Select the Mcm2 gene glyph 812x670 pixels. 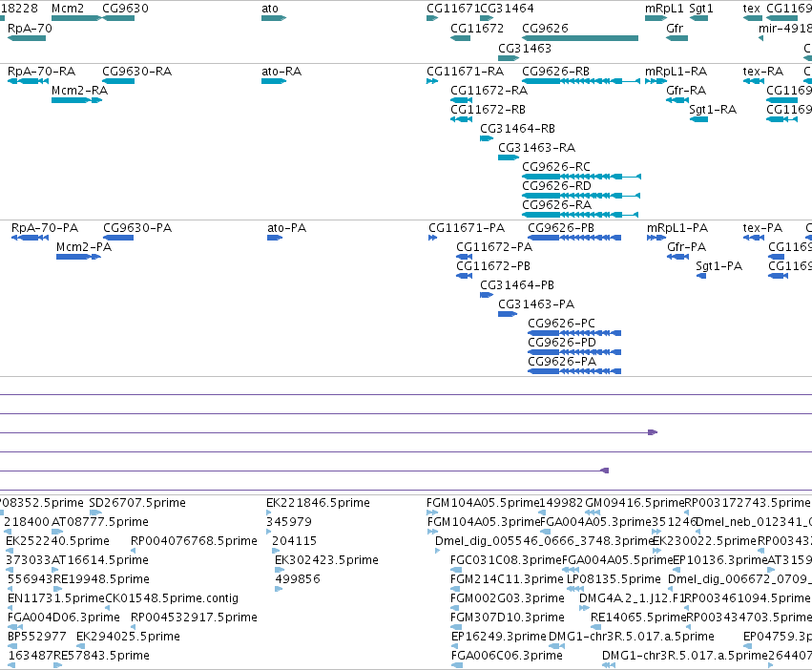tap(76, 18)
